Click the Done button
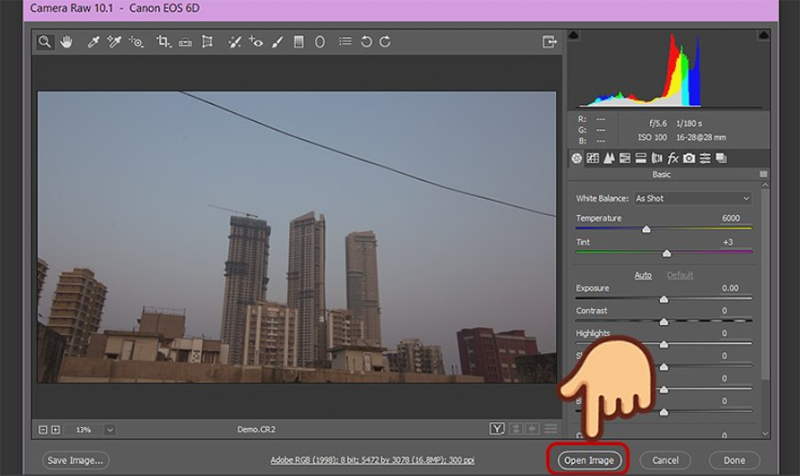Image resolution: width=800 pixels, height=476 pixels. point(734,460)
